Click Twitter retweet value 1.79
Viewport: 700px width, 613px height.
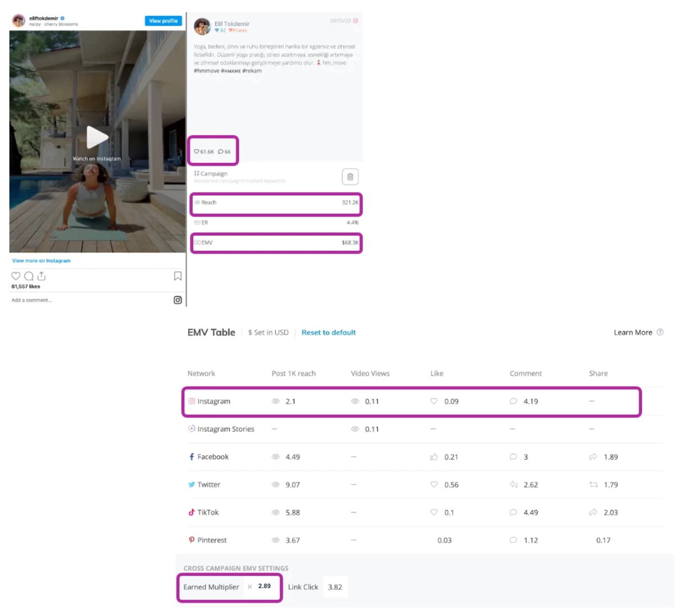[611, 484]
